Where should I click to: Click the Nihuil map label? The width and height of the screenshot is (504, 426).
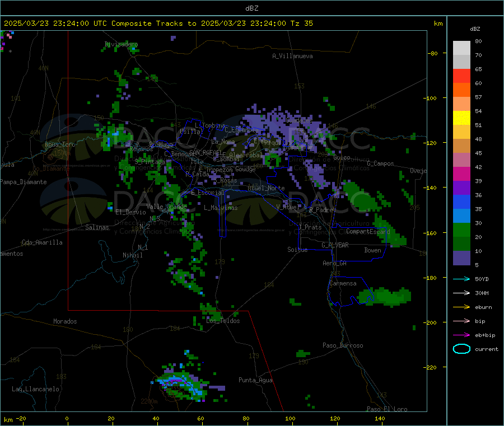coord(132,255)
